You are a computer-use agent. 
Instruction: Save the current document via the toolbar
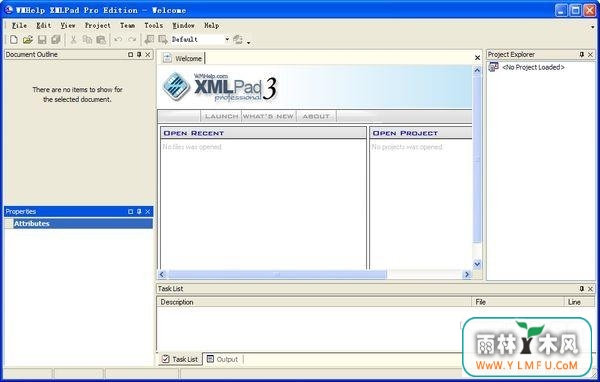(42, 39)
